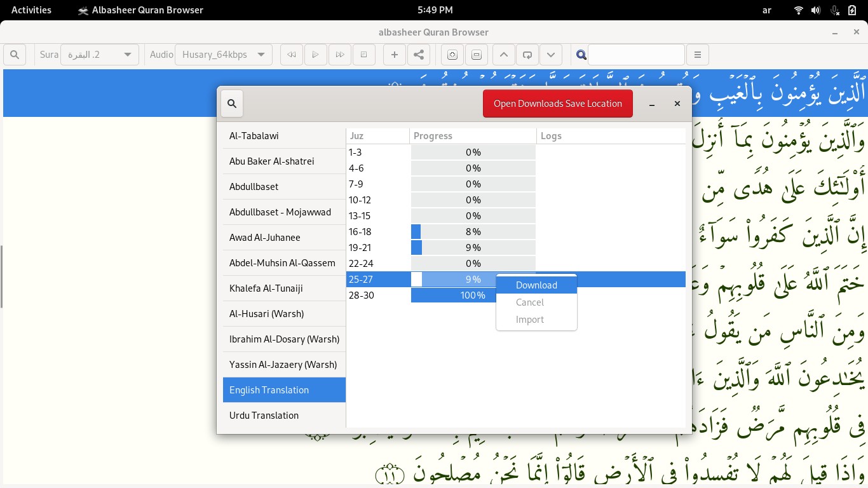Select Abu Baker Al-shatrei reciter
The width and height of the screenshot is (868, 488).
pyautogui.click(x=284, y=161)
